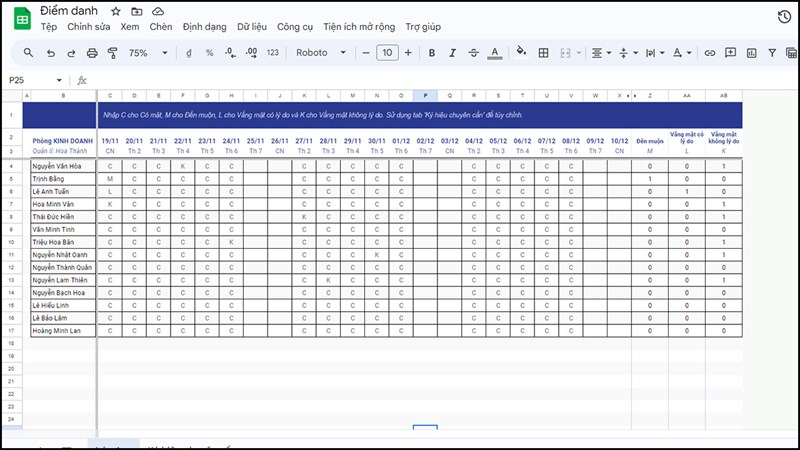Image resolution: width=800 pixels, height=450 pixels.
Task: Expand the Roboto font dropdown
Action: [322, 53]
